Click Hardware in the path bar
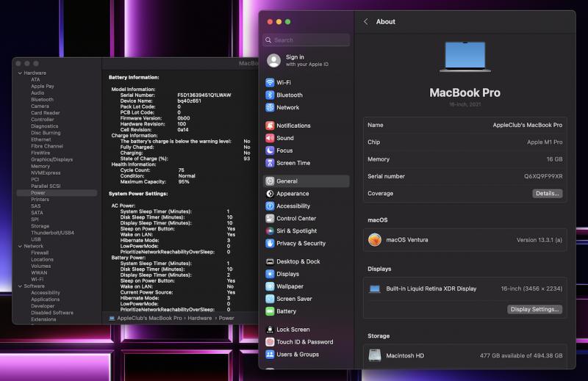The width and height of the screenshot is (588, 381). [x=199, y=318]
